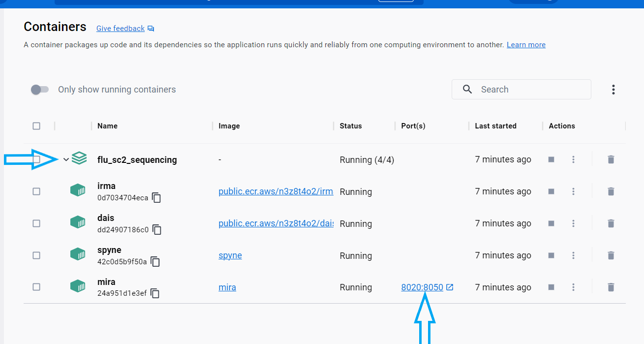
Task: Select the irma container checkbox
Action: 36,191
